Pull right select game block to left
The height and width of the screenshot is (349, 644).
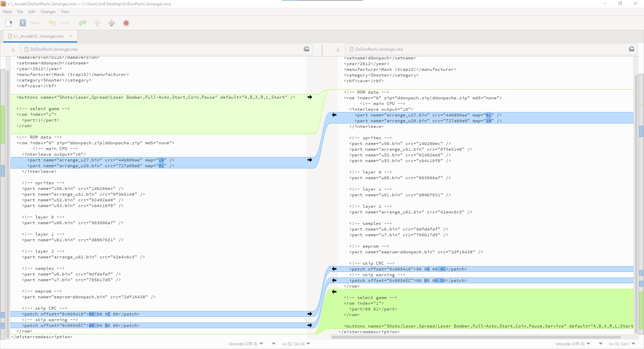[334, 292]
